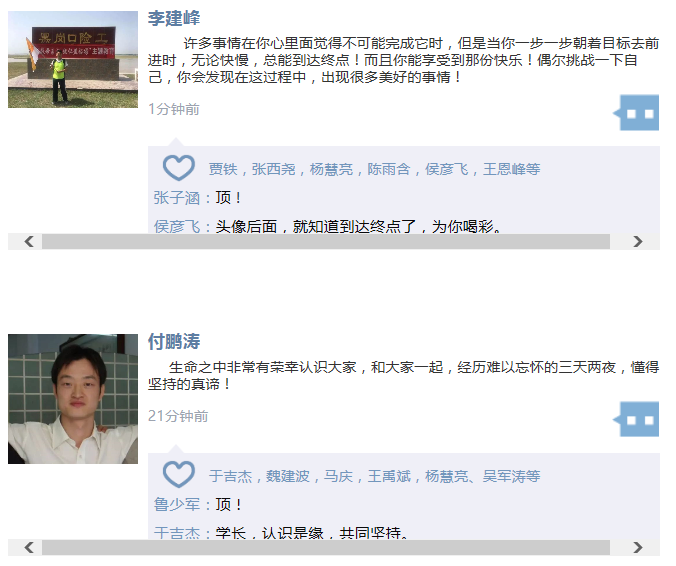
Task: Click the comment bubble icon on 付鹏涛's post
Action: coord(636,419)
